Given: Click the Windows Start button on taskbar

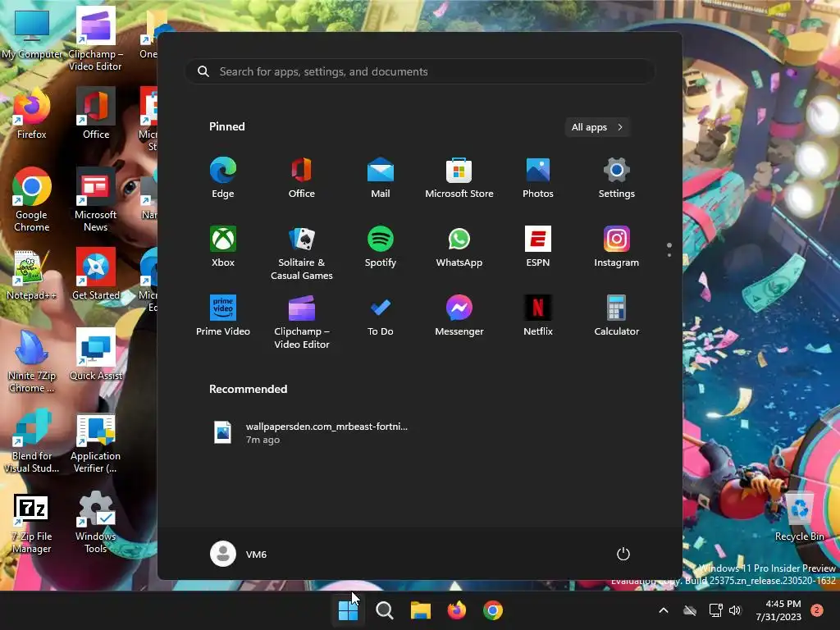Looking at the screenshot, I should pyautogui.click(x=348, y=610).
